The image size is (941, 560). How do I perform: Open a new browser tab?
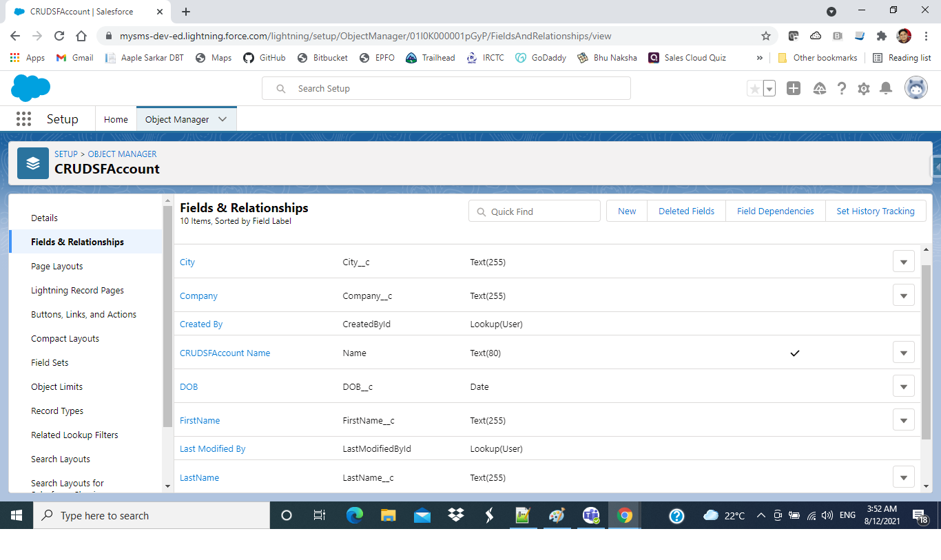point(186,12)
